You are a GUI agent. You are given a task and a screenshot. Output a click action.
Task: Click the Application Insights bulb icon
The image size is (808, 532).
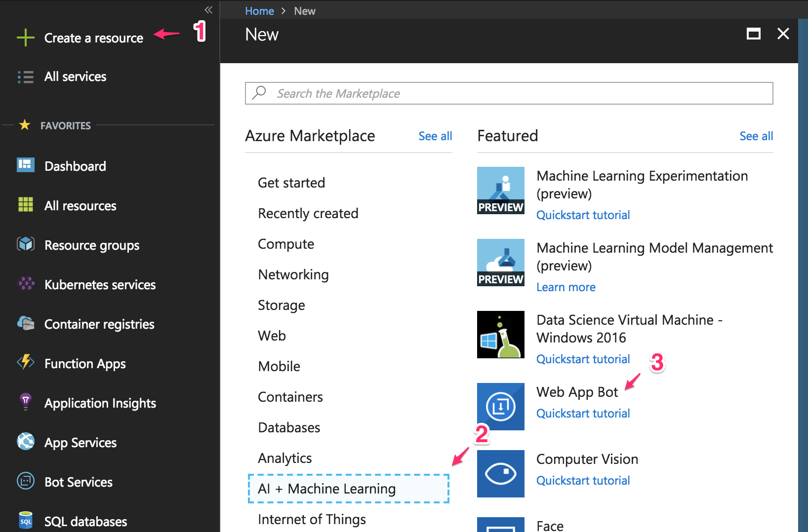point(26,402)
